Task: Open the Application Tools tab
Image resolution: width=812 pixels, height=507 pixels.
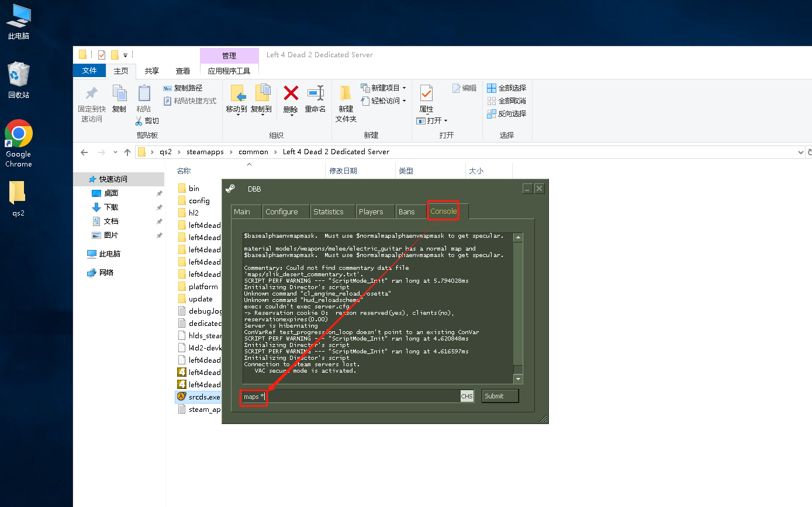Action: coord(229,71)
